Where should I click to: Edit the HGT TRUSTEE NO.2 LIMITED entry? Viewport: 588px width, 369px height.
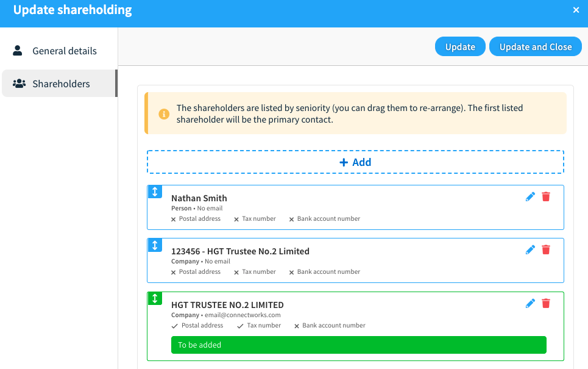point(530,303)
